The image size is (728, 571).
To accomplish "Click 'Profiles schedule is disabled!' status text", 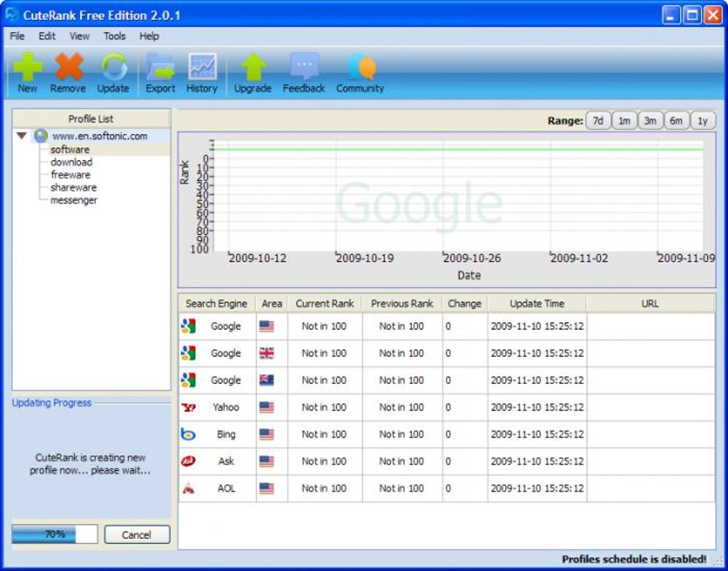I will [x=635, y=560].
